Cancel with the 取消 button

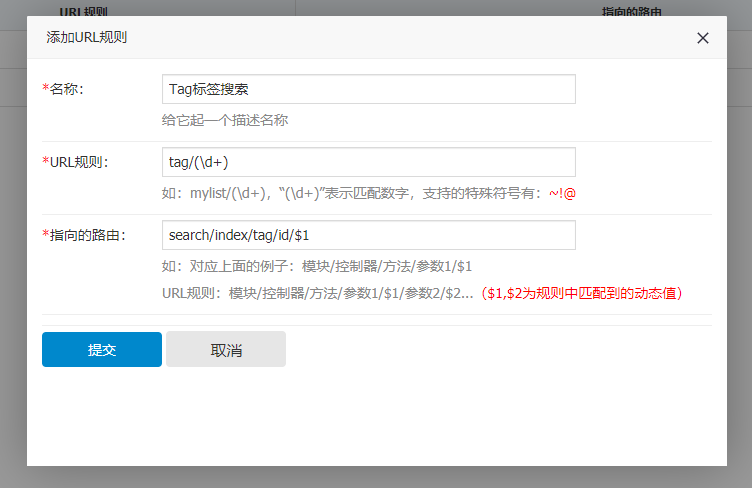(225, 350)
